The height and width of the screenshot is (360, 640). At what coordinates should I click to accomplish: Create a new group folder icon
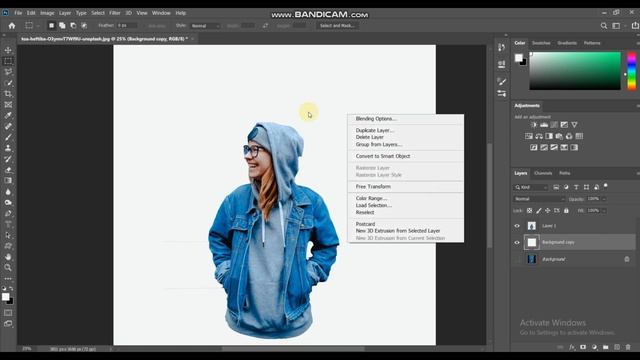pyautogui.click(x=606, y=347)
